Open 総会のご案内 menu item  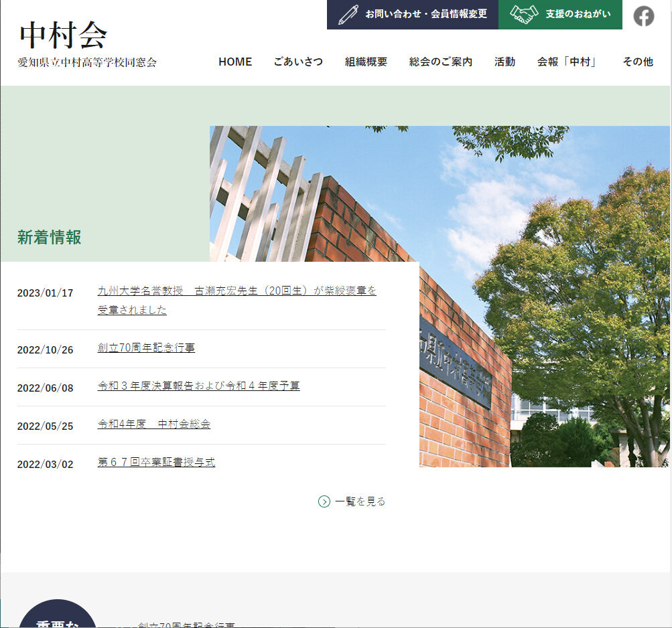click(441, 62)
